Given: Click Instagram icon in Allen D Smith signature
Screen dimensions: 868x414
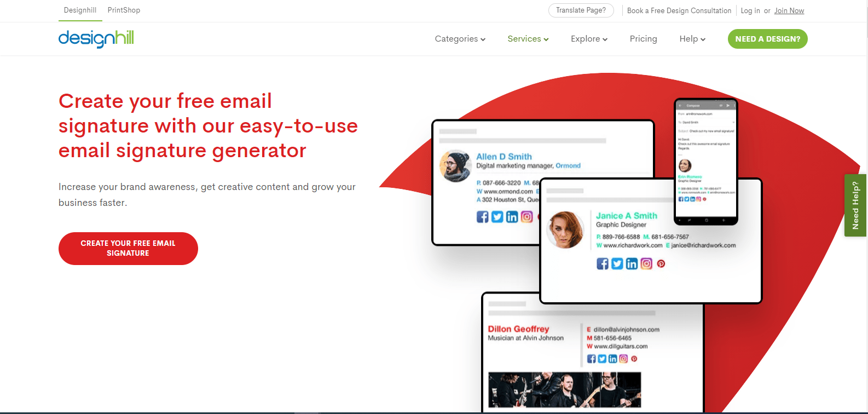Looking at the screenshot, I should (526, 217).
